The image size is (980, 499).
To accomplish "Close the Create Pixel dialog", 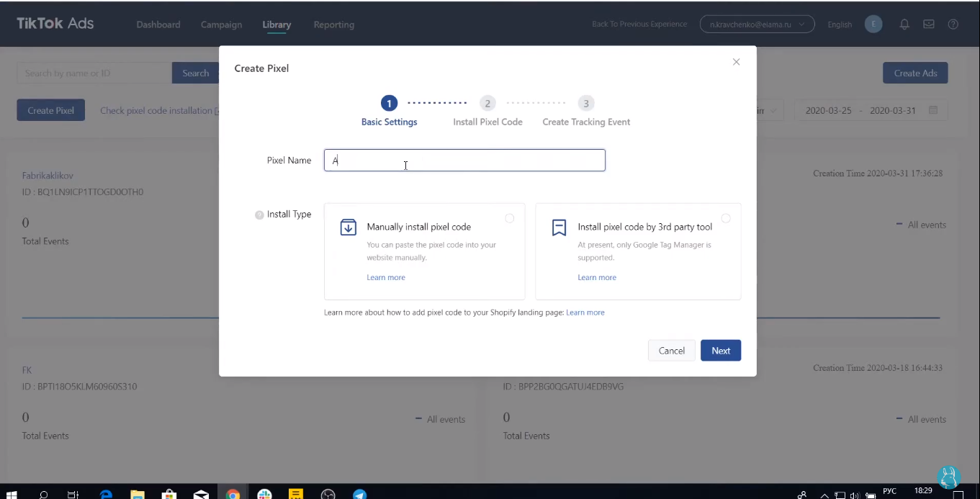I will [736, 62].
